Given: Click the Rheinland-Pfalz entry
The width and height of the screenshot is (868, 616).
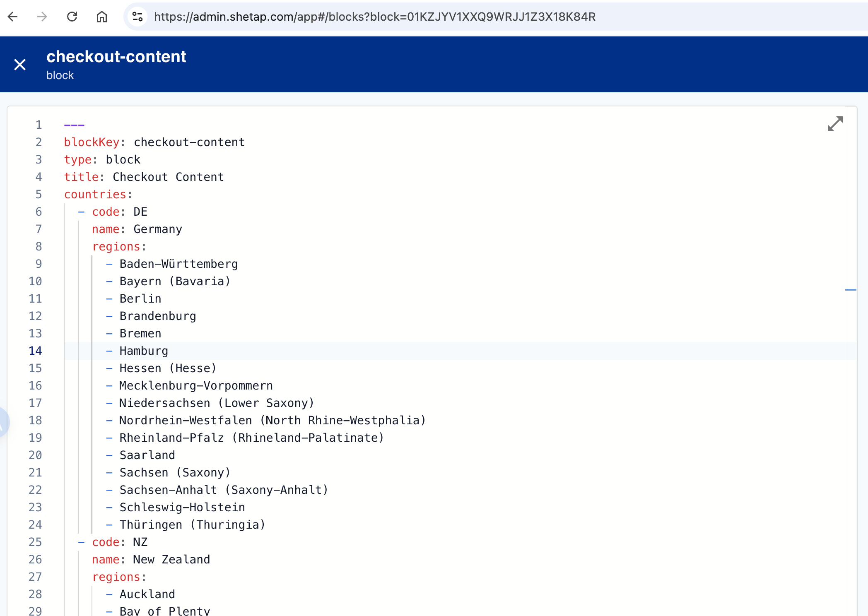Looking at the screenshot, I should click(252, 438).
